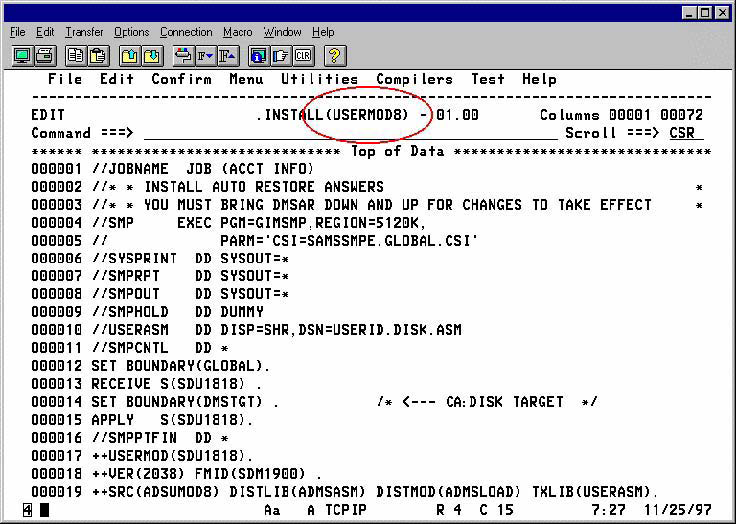Open the Edit menu in window menu bar
Screen dimensions: 736x524
[x=45, y=32]
